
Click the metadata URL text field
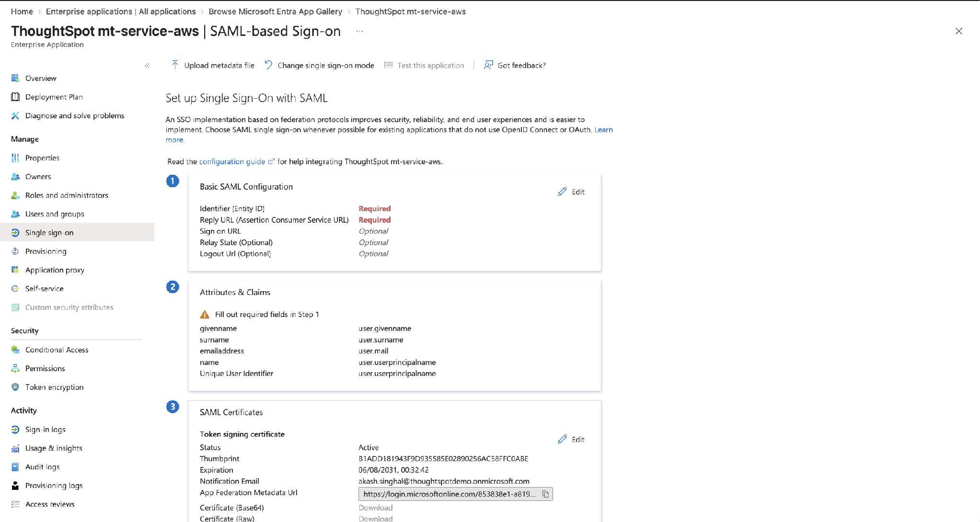point(449,494)
